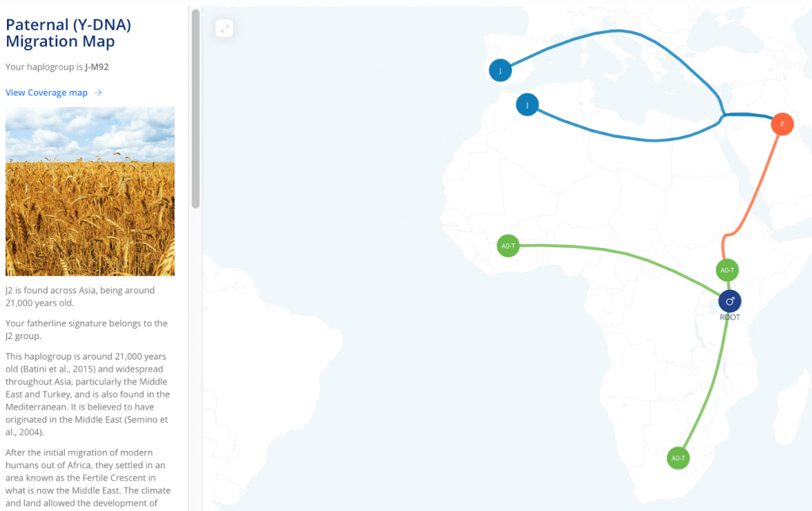Open the View Coverage map link
The width and height of the screenshot is (812, 511).
click(47, 93)
